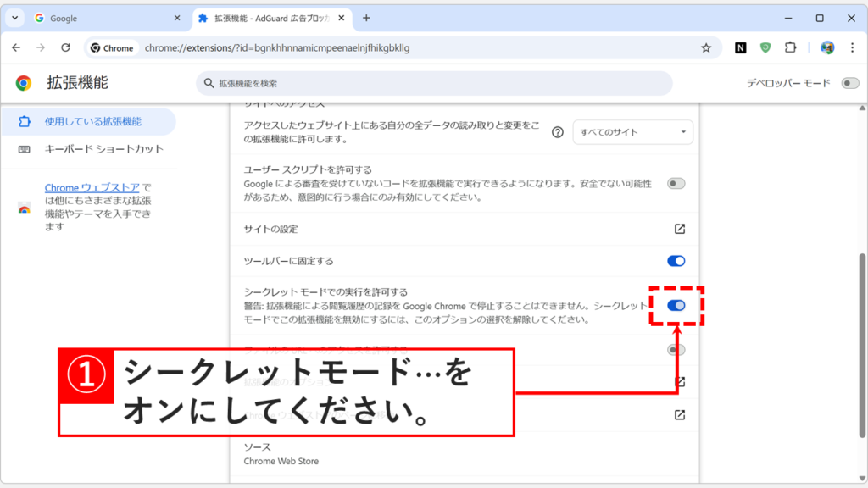Click the extensions search field

(x=433, y=85)
